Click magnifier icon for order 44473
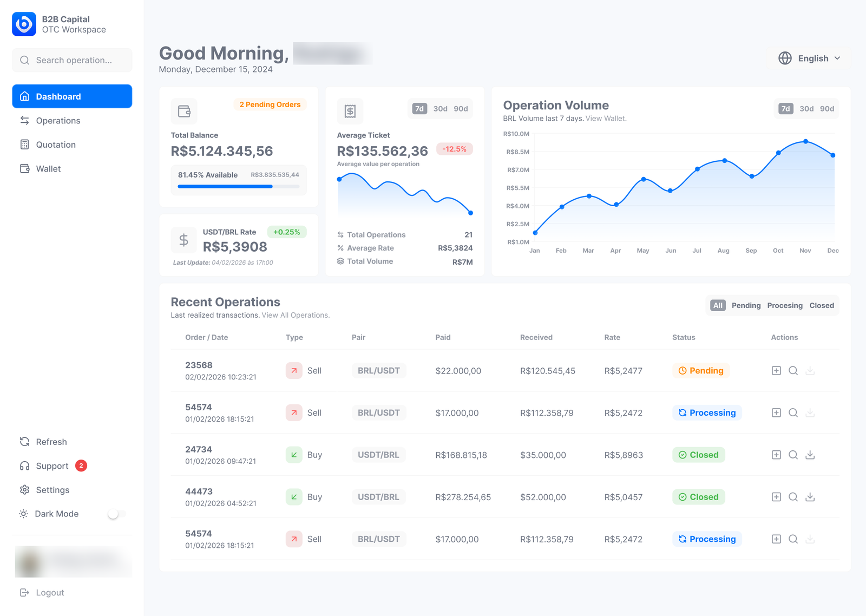 pos(793,497)
